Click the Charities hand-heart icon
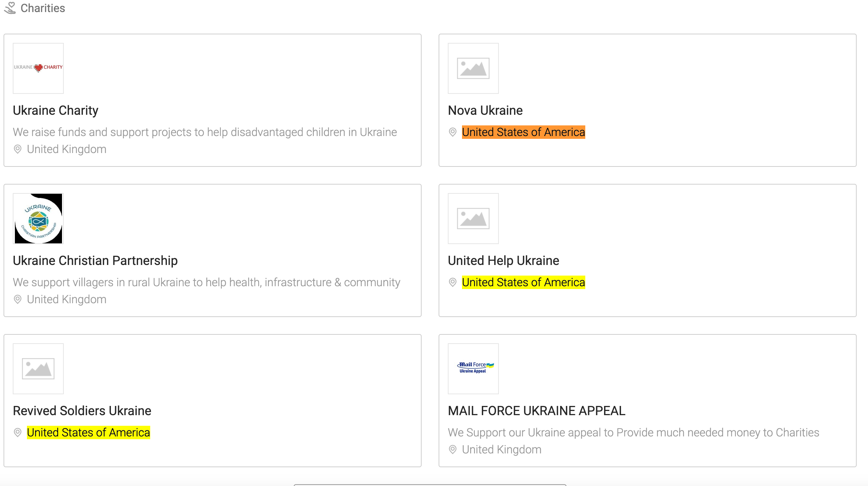Viewport: 868px width, 486px height. [10, 8]
